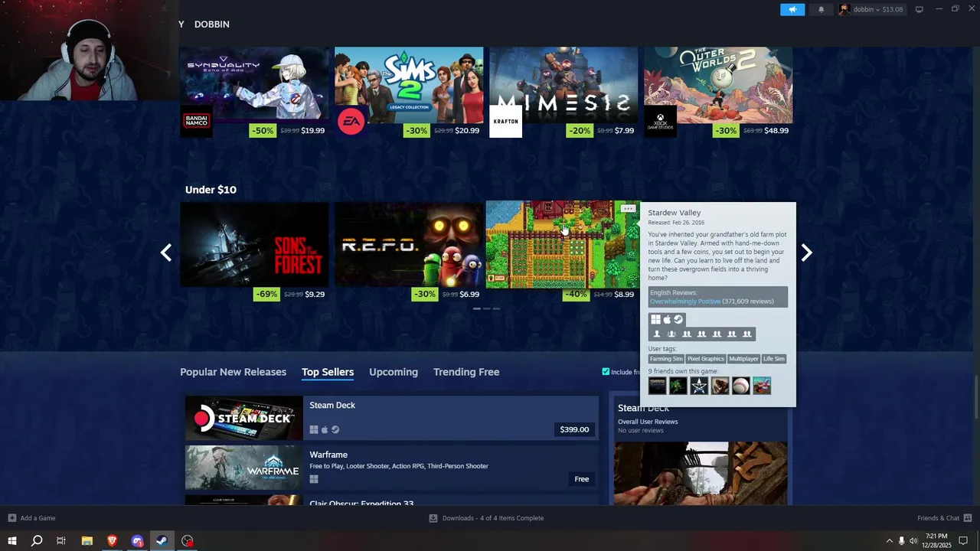Open the announcements megaphone button
980x551 pixels.
(x=792, y=9)
